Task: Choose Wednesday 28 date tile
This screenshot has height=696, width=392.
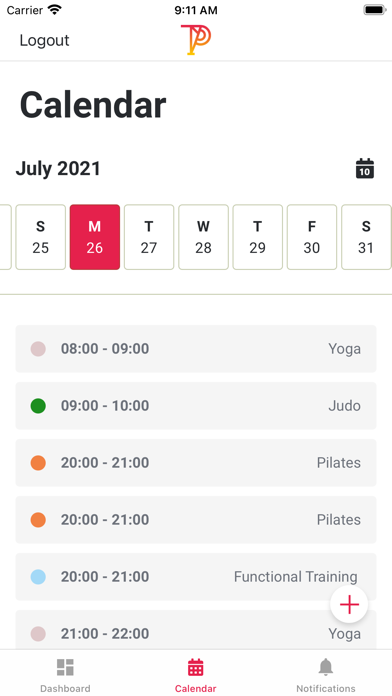Action: [x=203, y=237]
